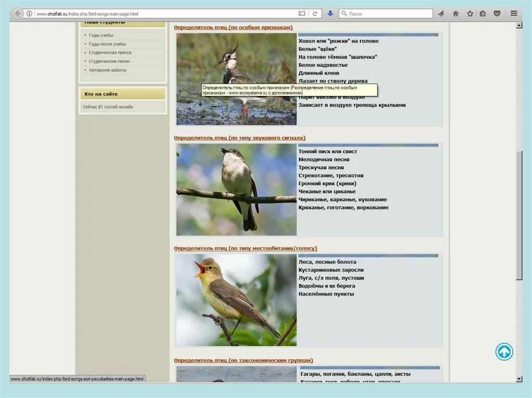
Task: Open site information icon in address bar
Action: click(x=30, y=13)
